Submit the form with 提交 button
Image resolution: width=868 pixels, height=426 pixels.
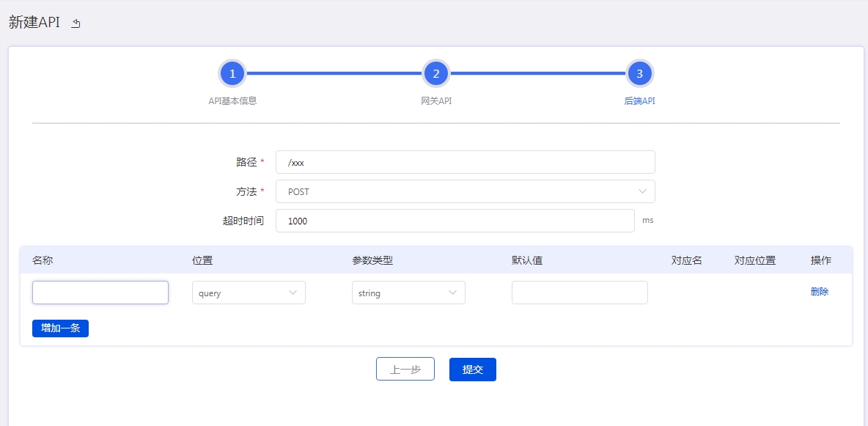[473, 370]
